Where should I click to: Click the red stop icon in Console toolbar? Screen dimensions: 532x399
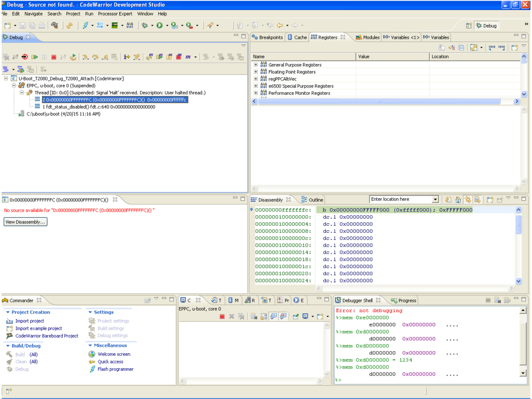coord(222,316)
